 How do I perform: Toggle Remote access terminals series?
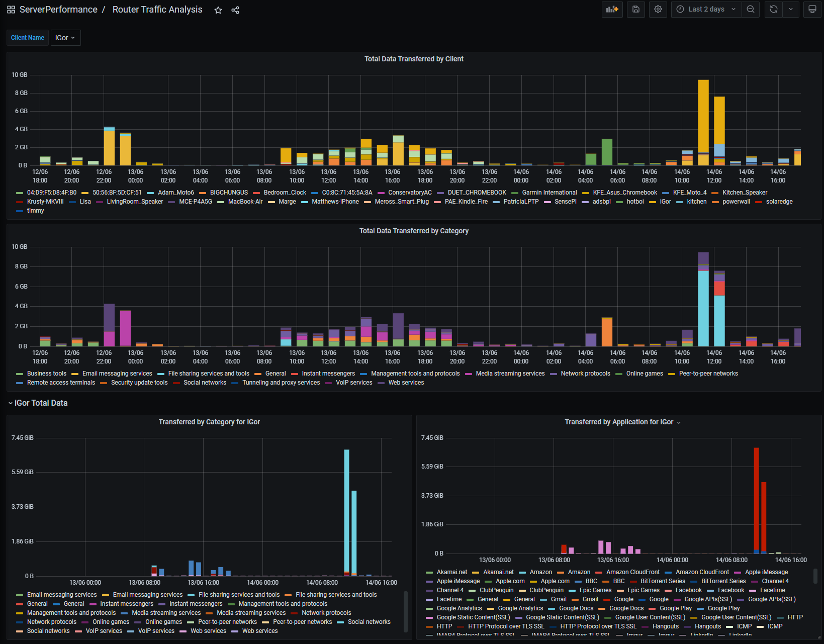[x=61, y=383]
